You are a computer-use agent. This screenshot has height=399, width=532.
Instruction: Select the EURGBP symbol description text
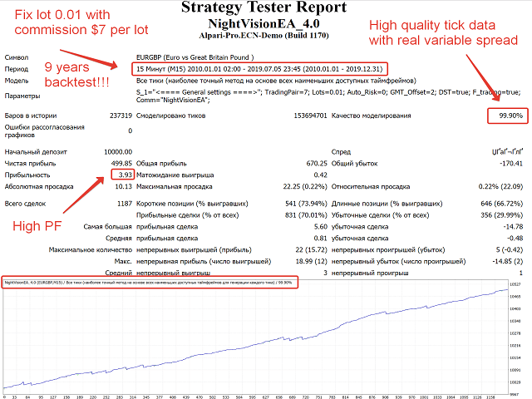click(195, 57)
